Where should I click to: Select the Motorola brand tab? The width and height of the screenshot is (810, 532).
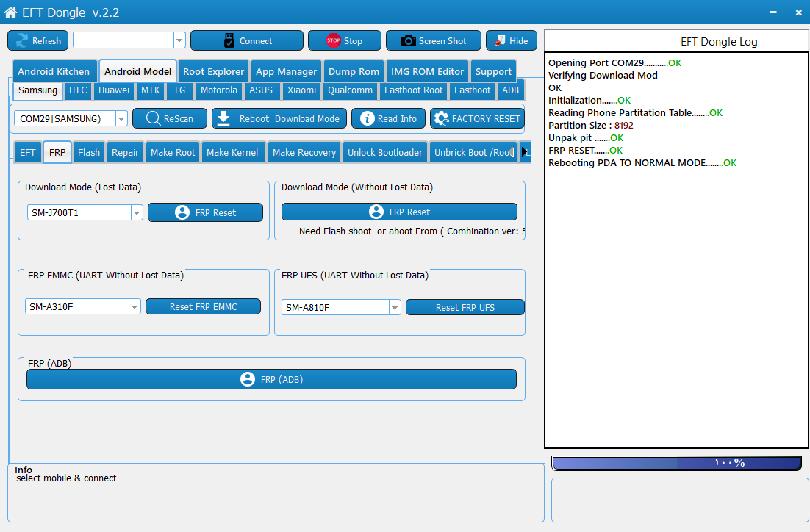pos(219,90)
